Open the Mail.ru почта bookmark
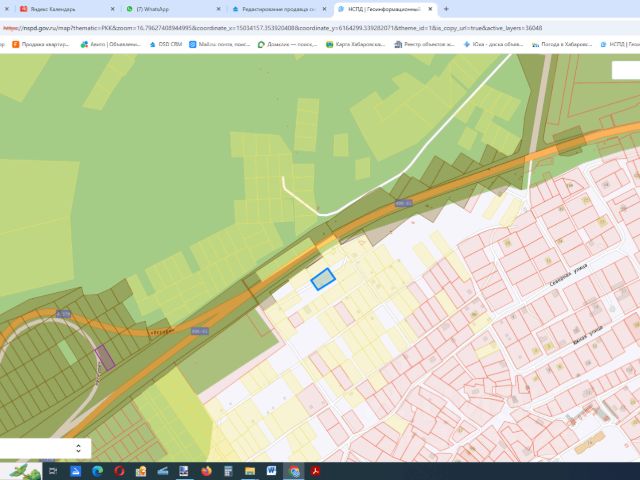 point(220,44)
